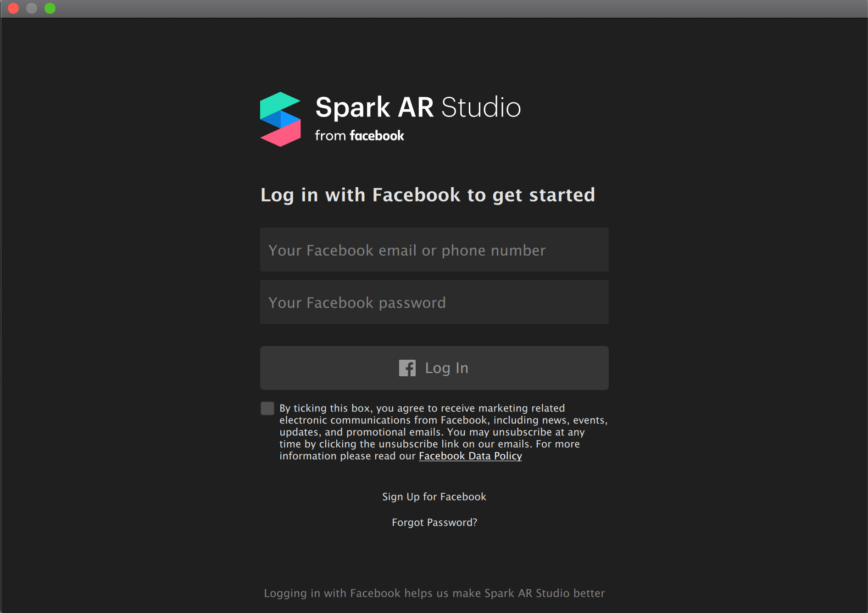
Task: Click into the Facebook password field
Action: [434, 302]
